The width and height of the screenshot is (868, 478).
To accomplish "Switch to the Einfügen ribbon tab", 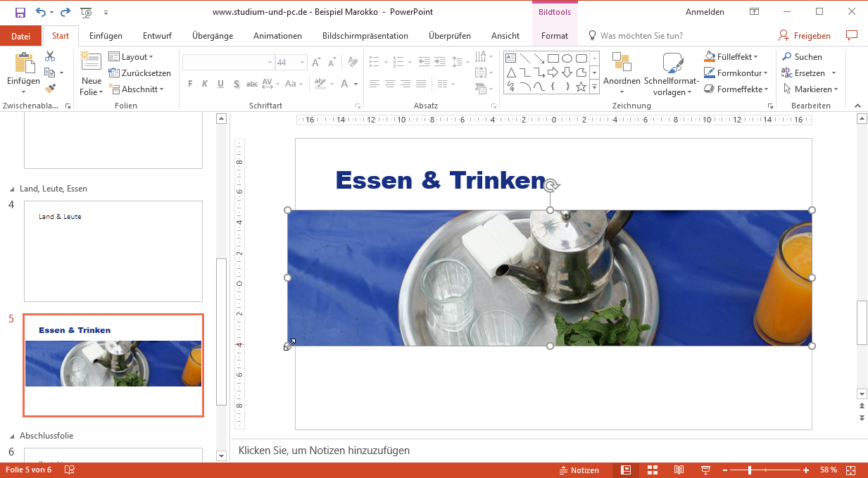I will pyautogui.click(x=106, y=36).
